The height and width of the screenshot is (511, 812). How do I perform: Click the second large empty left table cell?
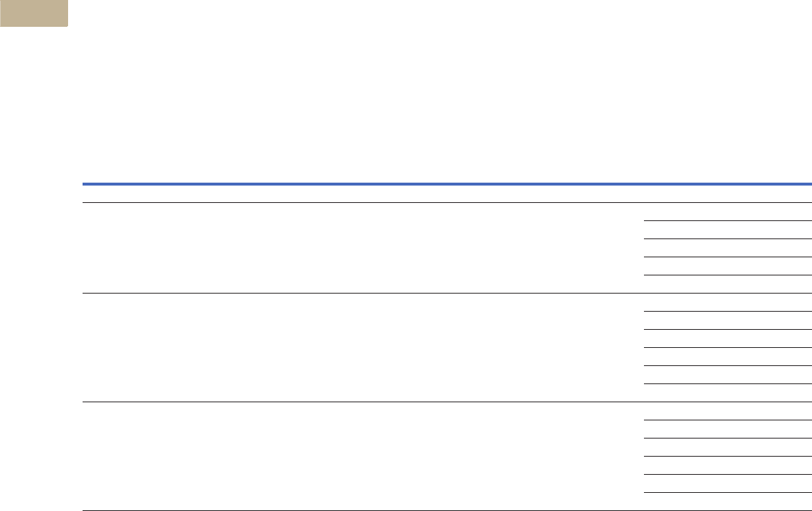tap(363, 347)
